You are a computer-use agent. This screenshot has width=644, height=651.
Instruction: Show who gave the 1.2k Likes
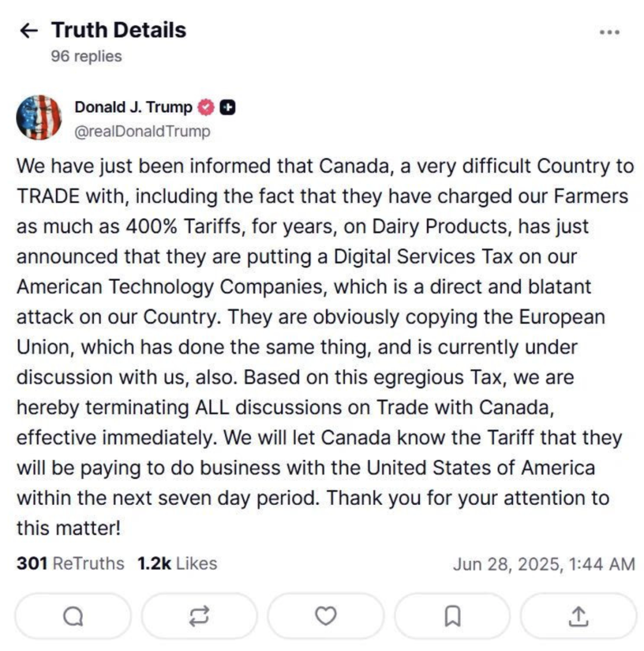[x=177, y=563]
